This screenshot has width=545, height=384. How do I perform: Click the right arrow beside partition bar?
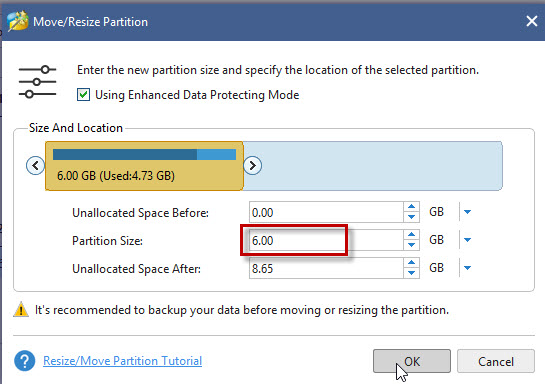click(253, 166)
